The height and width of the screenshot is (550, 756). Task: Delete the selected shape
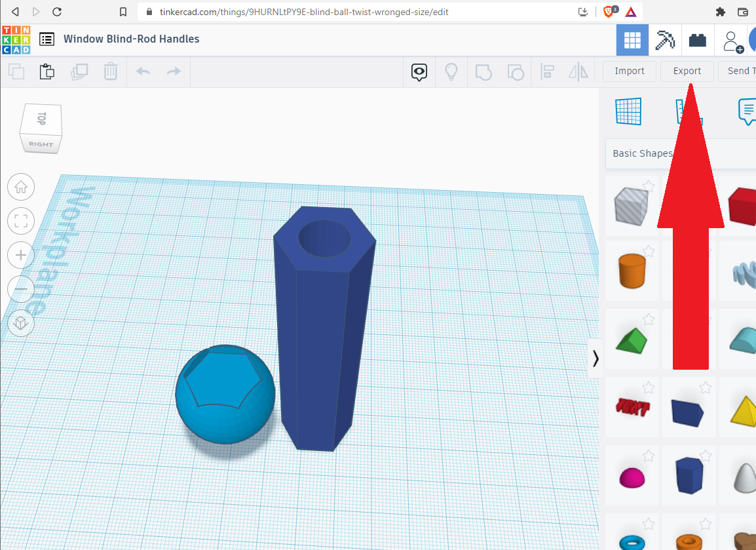click(111, 71)
